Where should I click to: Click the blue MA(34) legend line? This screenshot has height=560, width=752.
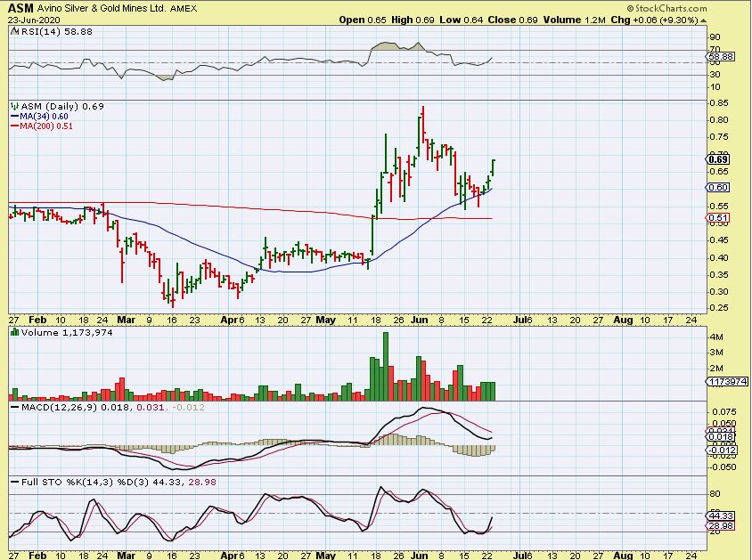[14, 116]
